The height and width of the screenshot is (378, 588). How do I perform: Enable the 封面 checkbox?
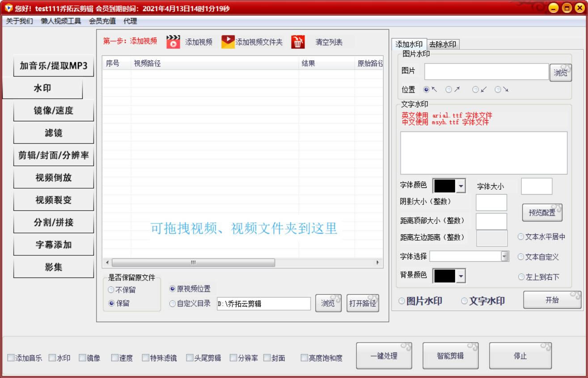click(x=267, y=358)
